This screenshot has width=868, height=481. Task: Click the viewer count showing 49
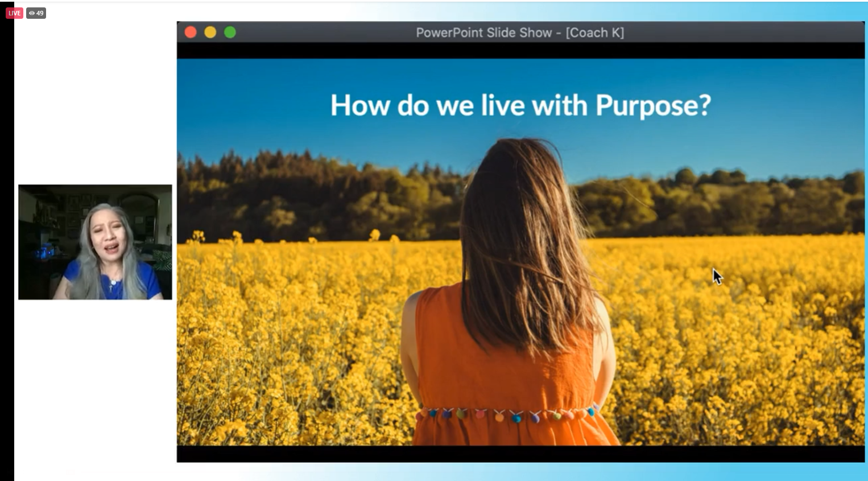(x=36, y=13)
